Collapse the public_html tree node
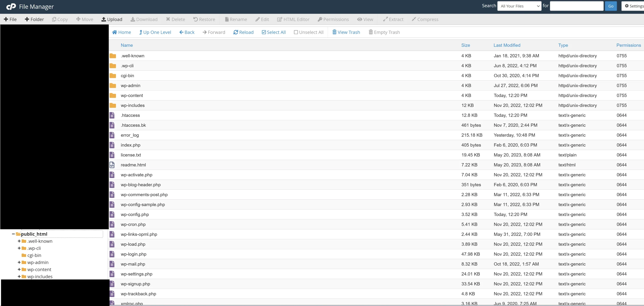The image size is (644, 306). point(13,234)
